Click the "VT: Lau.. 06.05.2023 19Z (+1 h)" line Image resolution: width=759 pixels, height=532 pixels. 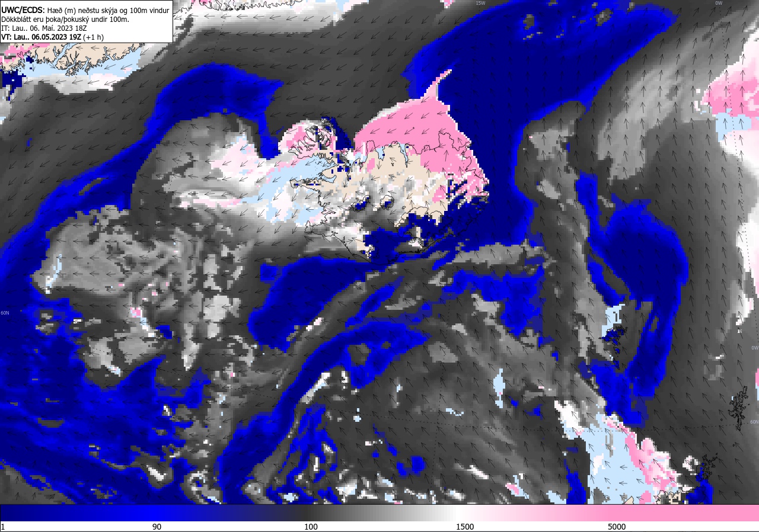tap(53, 37)
